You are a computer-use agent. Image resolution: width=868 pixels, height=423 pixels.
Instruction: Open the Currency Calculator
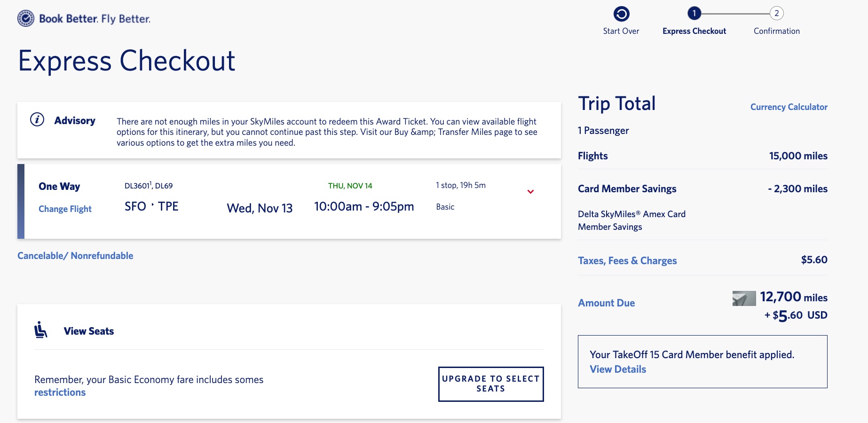click(x=789, y=107)
